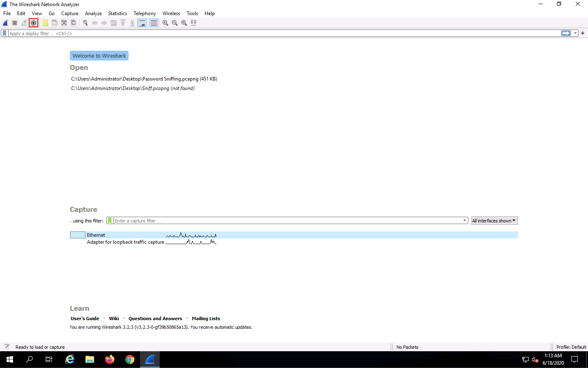588x368 pixels.
Task: Click the Reload capture file icon
Action: point(73,23)
